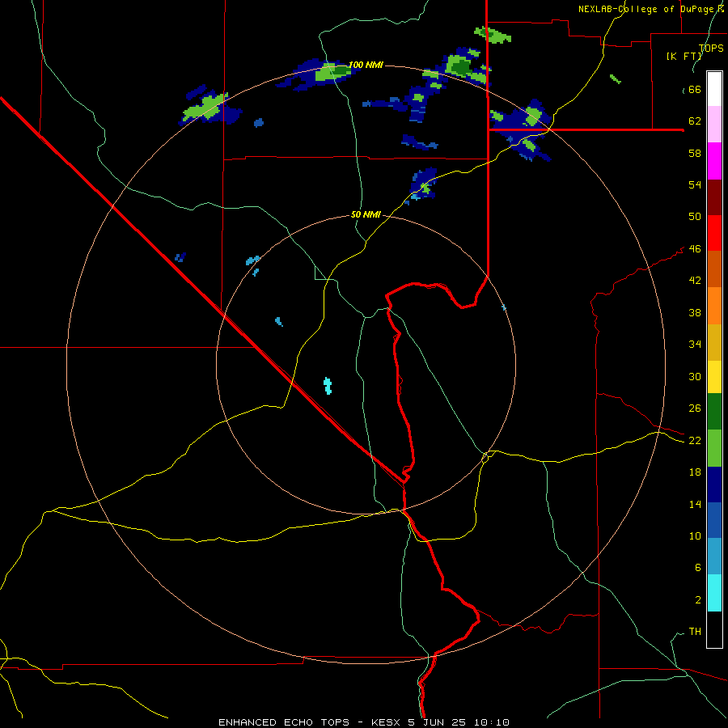
Task: Click the '38' legend value
Action: (x=695, y=312)
